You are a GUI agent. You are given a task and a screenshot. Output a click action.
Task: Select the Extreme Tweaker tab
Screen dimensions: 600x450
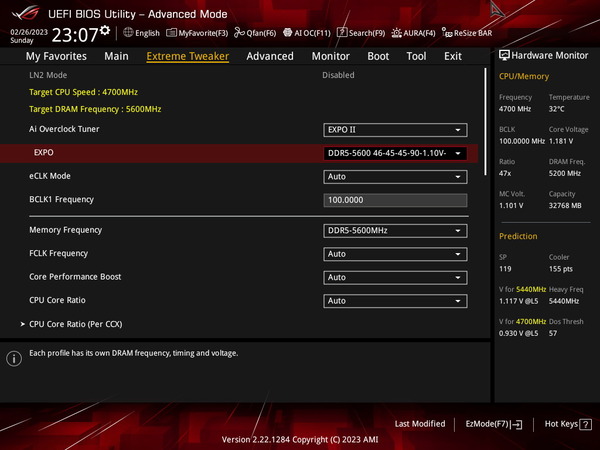click(188, 56)
